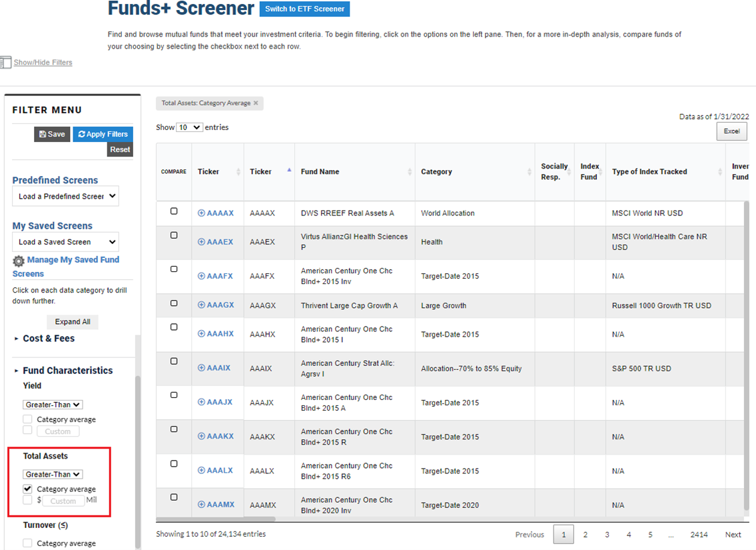Uncheck Total Assets Category average checkbox
Image resolution: width=756 pixels, height=550 pixels.
point(27,489)
